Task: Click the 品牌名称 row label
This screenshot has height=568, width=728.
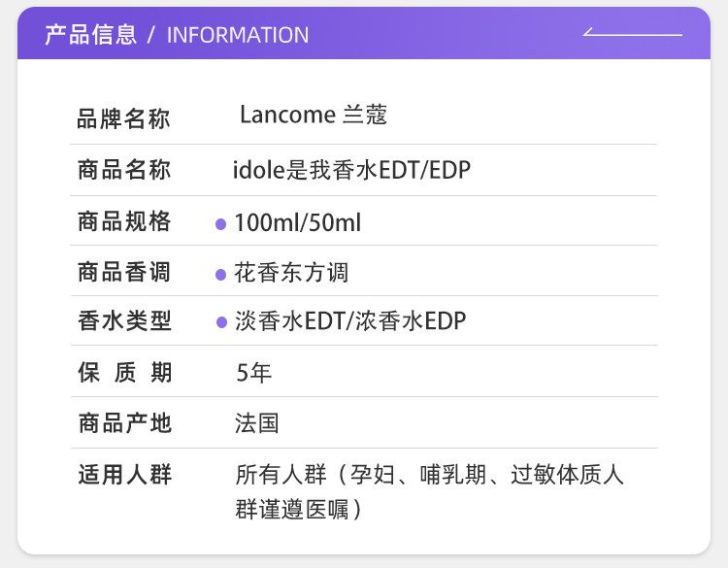Action: click(x=123, y=119)
